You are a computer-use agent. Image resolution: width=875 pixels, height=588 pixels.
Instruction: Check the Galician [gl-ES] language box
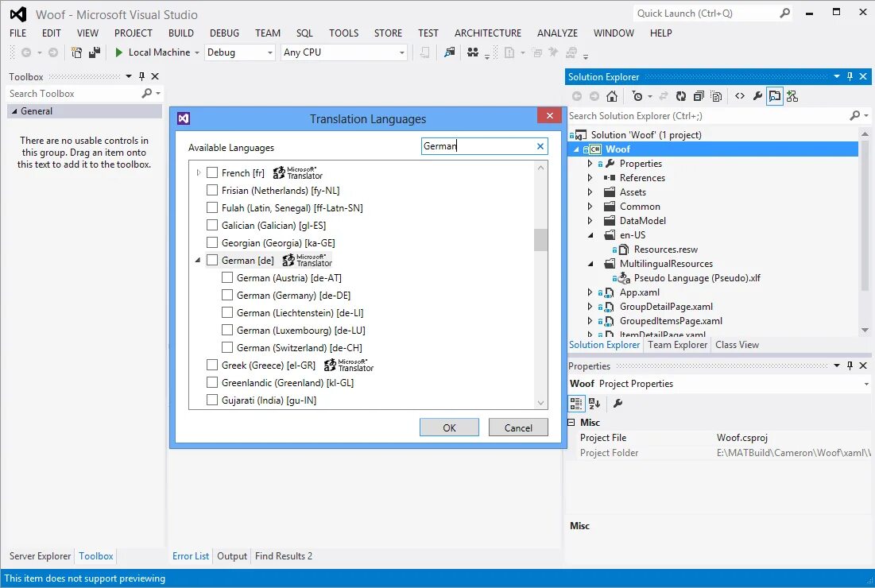[212, 225]
